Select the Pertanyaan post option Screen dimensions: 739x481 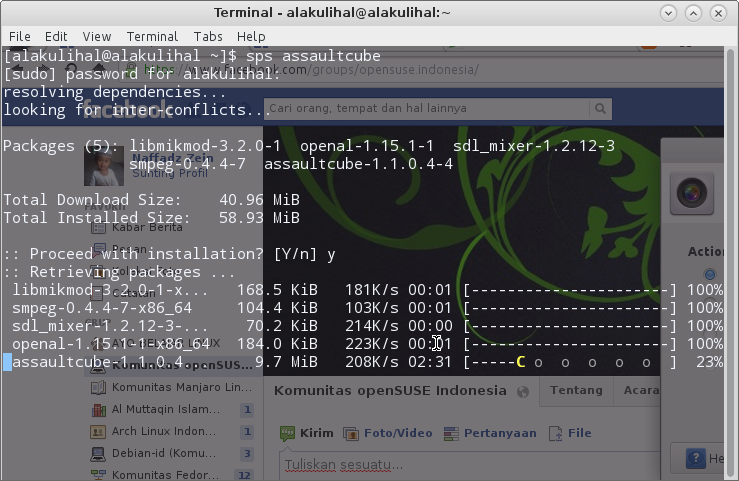click(500, 433)
